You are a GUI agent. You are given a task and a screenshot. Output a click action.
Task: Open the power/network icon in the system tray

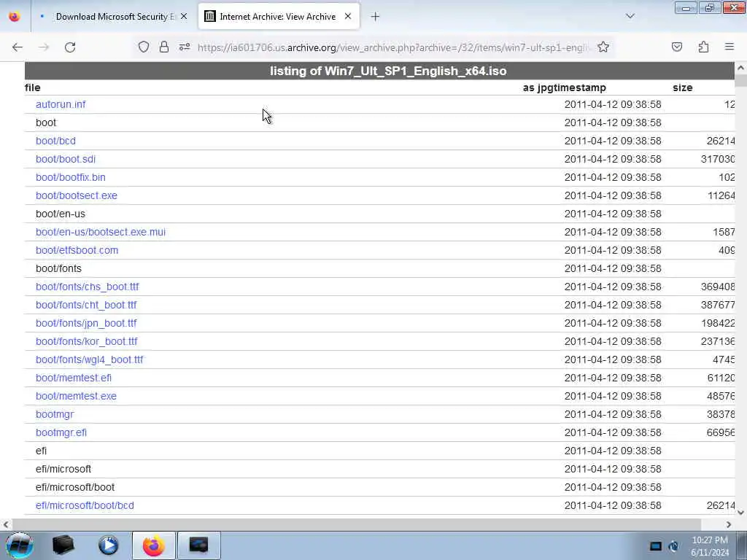[x=673, y=546]
